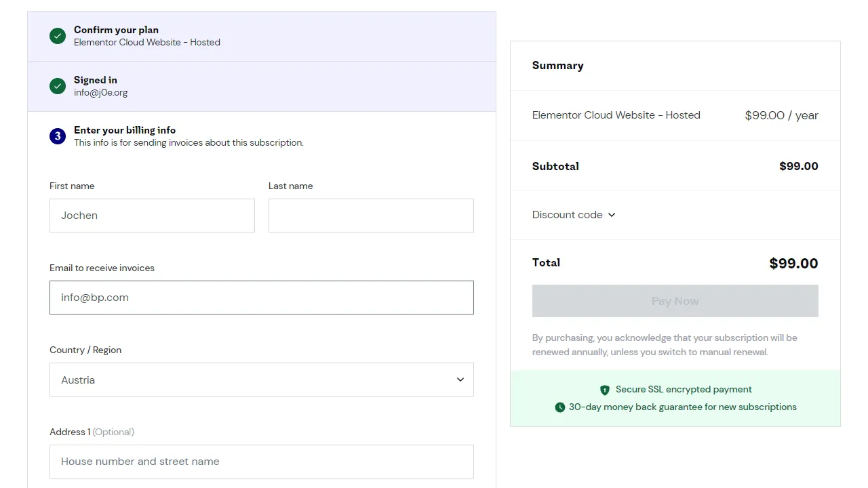The width and height of the screenshot is (868, 488).
Task: Click the green checkmark beside Confirm your plan
Action: 58,36
